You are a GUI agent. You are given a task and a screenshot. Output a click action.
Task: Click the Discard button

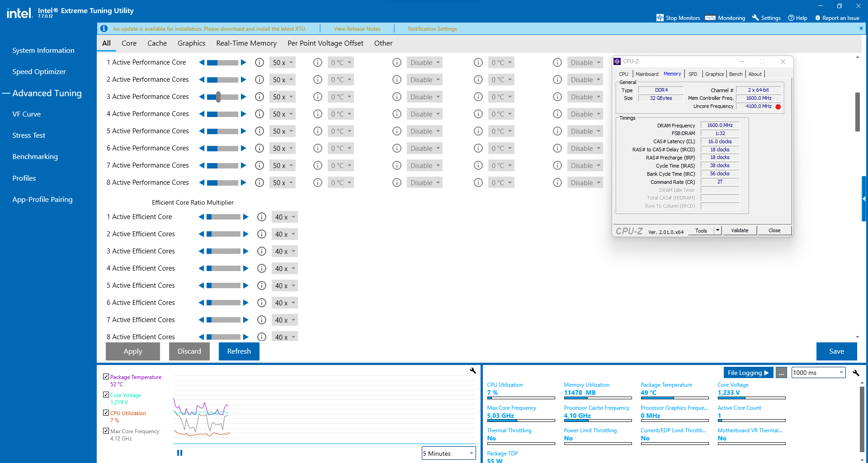(189, 351)
